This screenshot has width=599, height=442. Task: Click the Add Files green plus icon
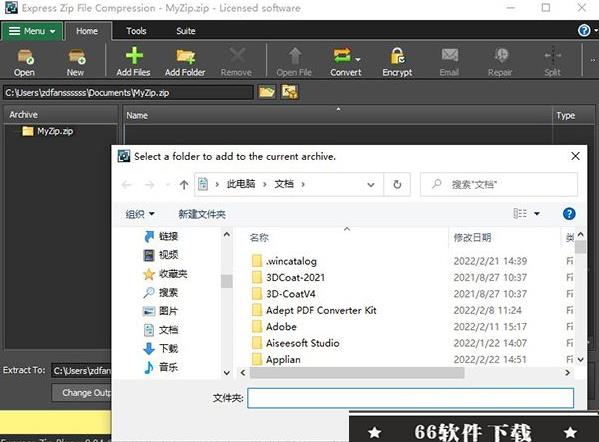point(133,56)
